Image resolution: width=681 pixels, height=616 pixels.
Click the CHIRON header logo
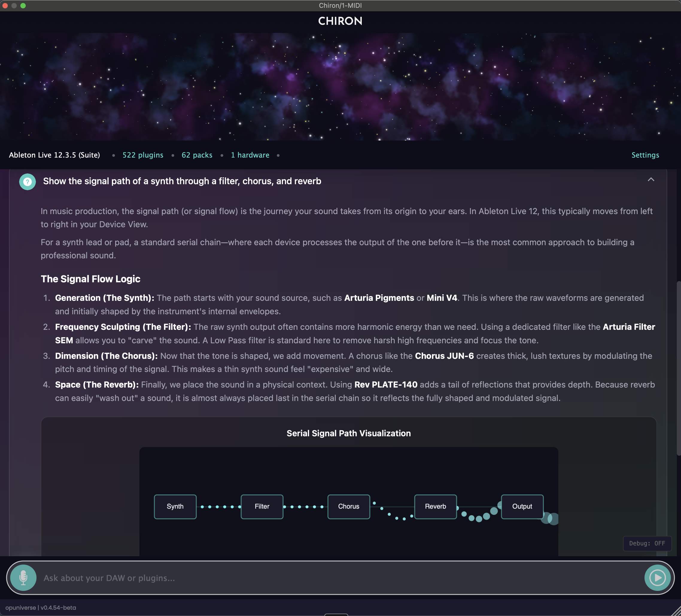click(x=340, y=21)
